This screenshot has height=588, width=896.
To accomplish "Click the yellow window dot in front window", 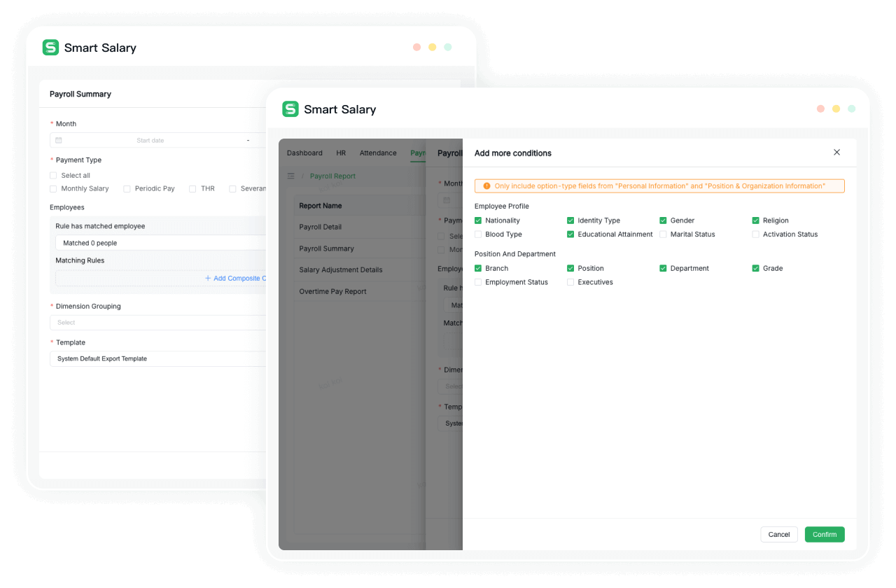I will tap(836, 108).
